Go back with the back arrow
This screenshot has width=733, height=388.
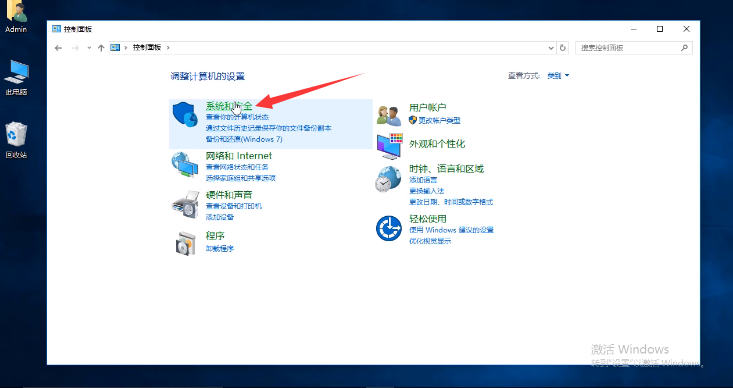[58, 48]
